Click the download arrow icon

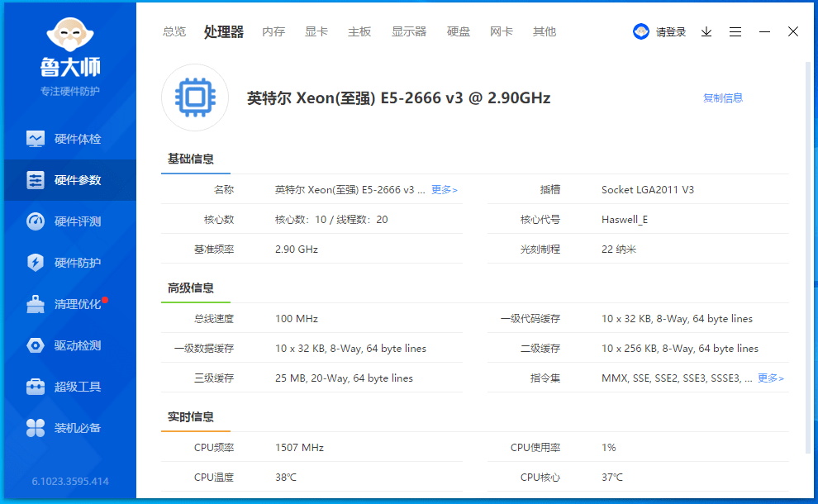[706, 32]
